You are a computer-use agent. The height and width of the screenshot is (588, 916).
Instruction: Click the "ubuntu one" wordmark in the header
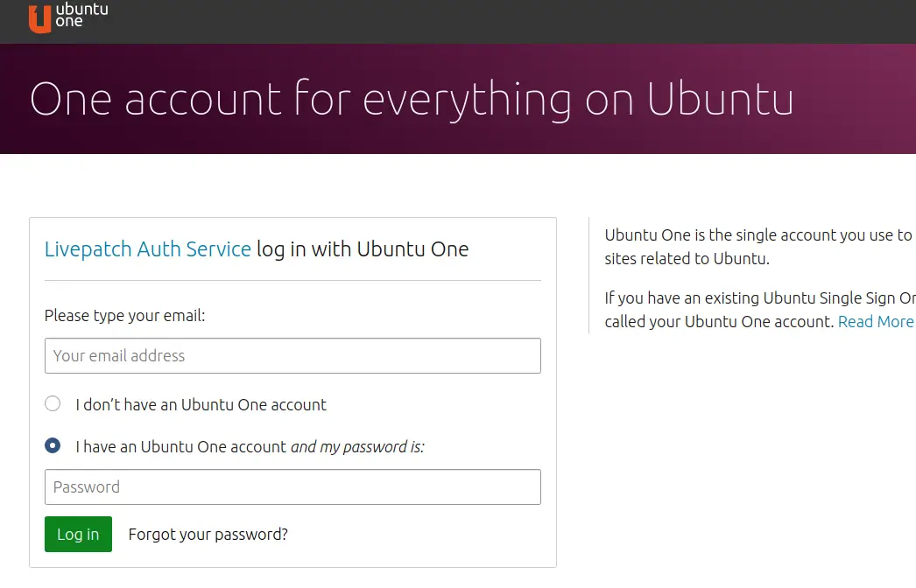(81, 16)
